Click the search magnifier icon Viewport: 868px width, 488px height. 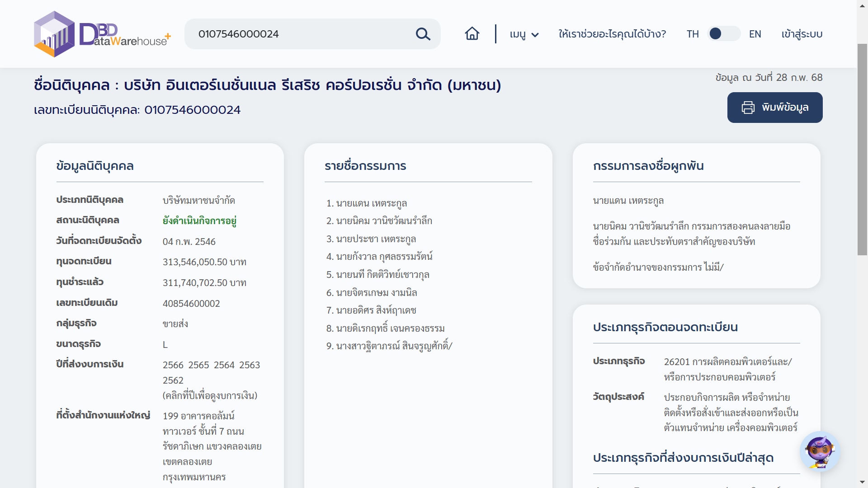click(423, 34)
